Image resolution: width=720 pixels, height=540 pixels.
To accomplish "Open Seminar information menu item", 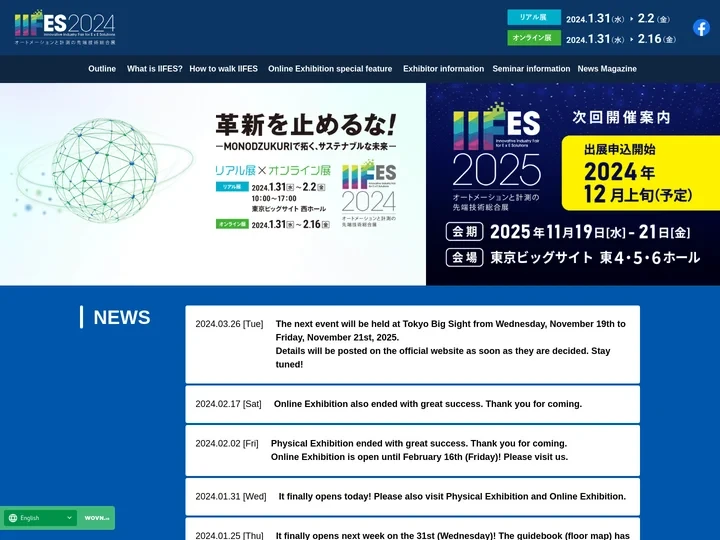I will point(531,69).
